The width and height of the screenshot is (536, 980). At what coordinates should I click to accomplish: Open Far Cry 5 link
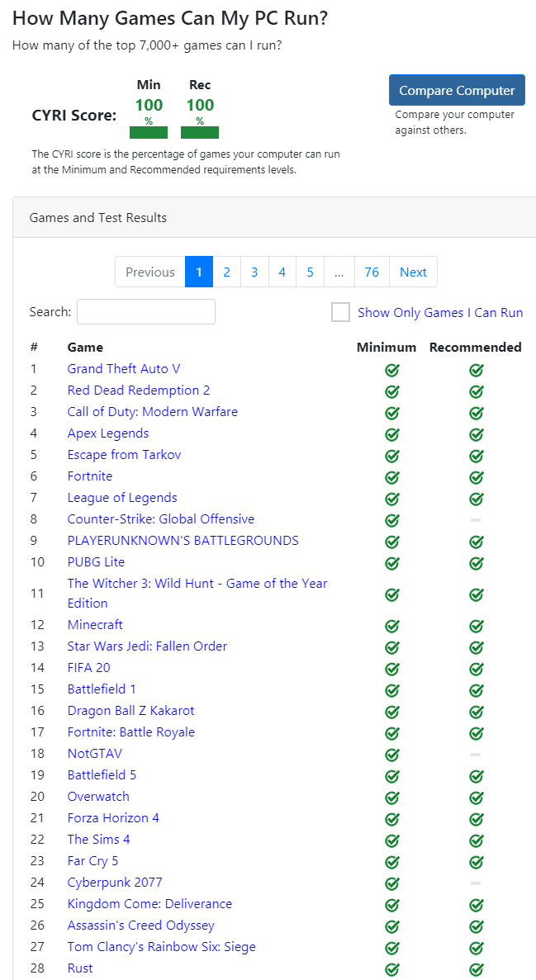tap(92, 860)
